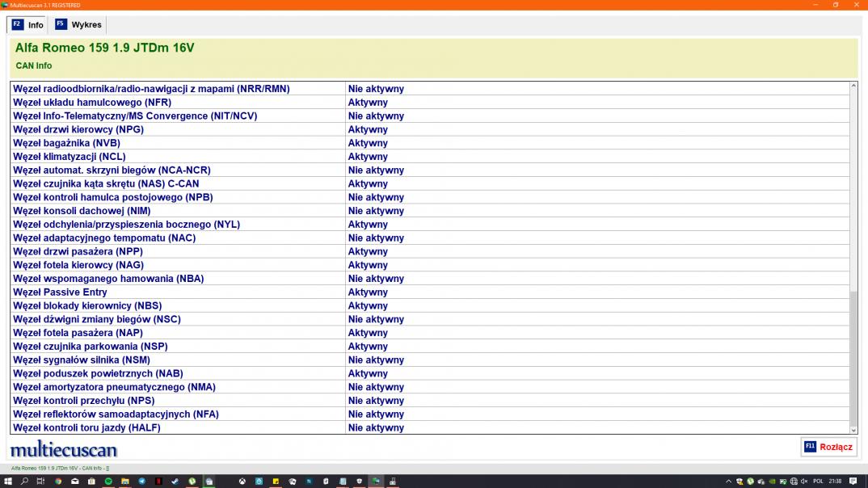
Task: Click the list scrollbar up arrow
Action: pos(853,86)
